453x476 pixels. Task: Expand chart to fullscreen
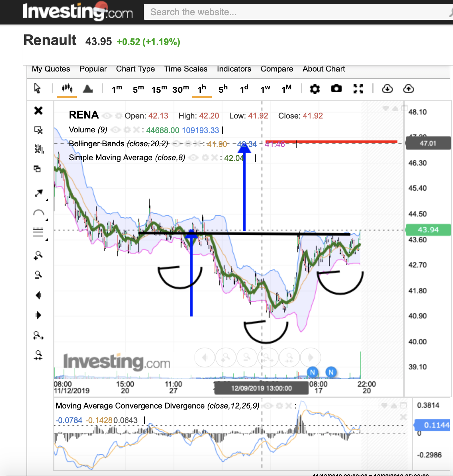tap(358, 88)
